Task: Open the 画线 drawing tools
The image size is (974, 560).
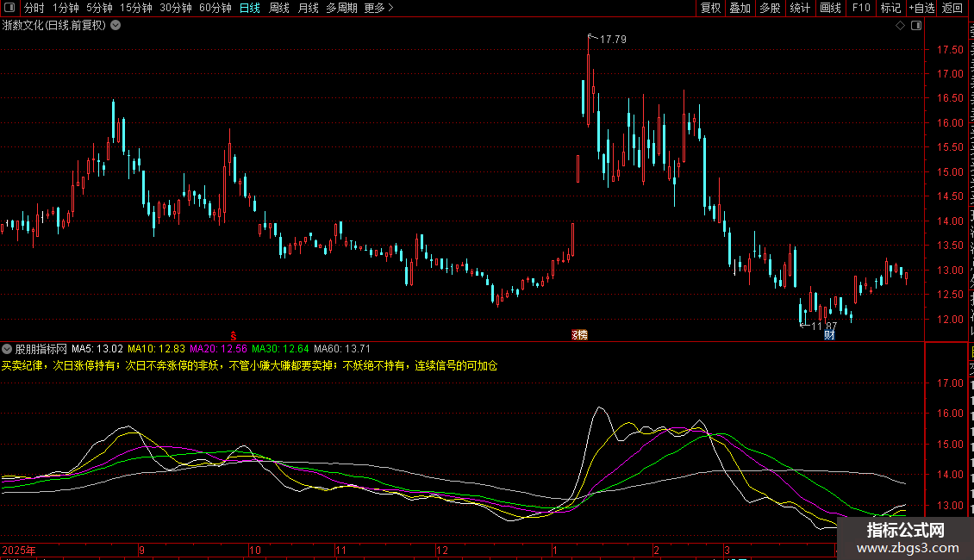Action: pos(830,8)
